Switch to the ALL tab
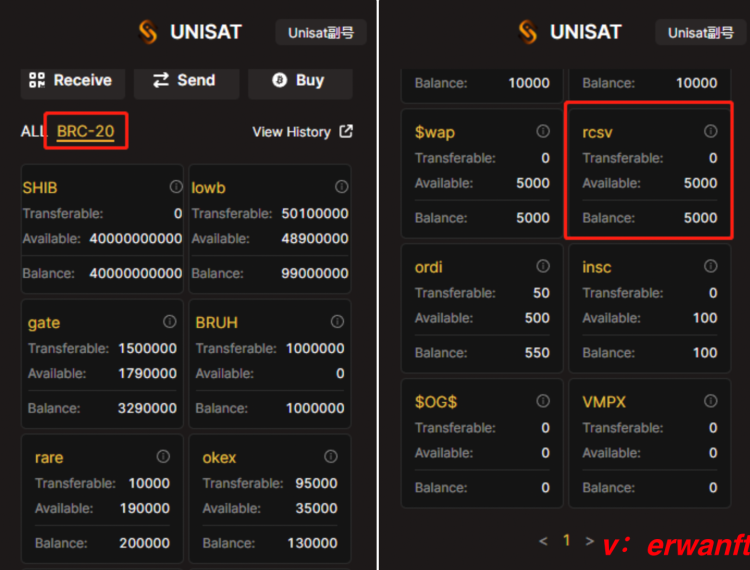The image size is (750, 570). [33, 131]
